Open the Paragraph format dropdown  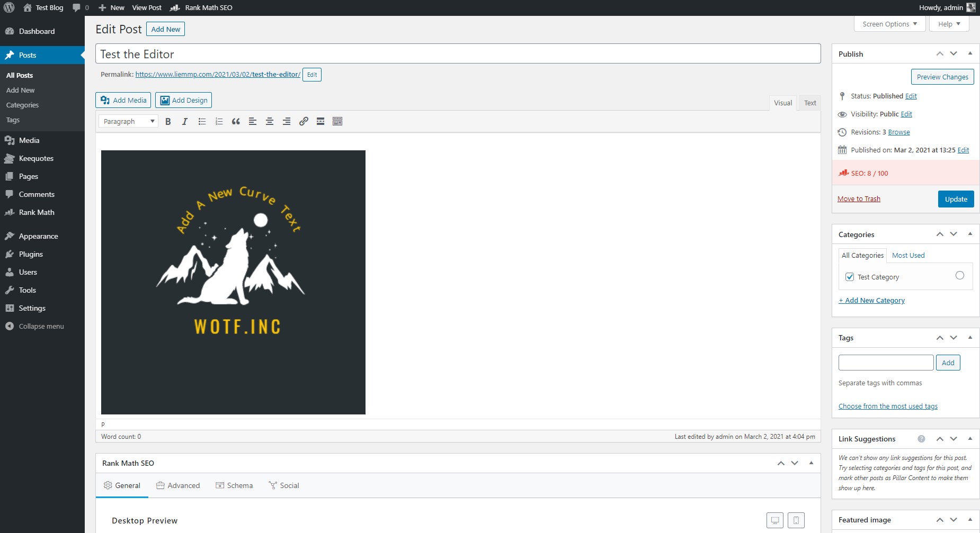tap(128, 121)
